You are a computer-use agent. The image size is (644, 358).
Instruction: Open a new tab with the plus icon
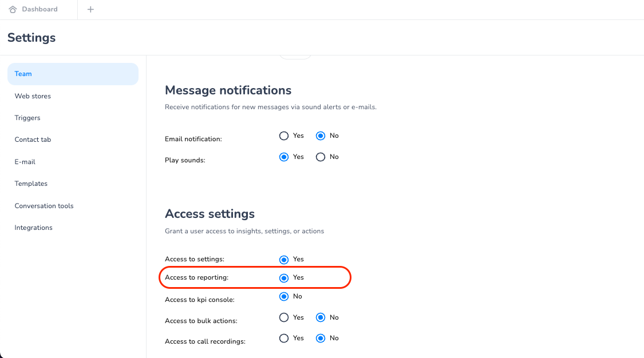coord(90,9)
